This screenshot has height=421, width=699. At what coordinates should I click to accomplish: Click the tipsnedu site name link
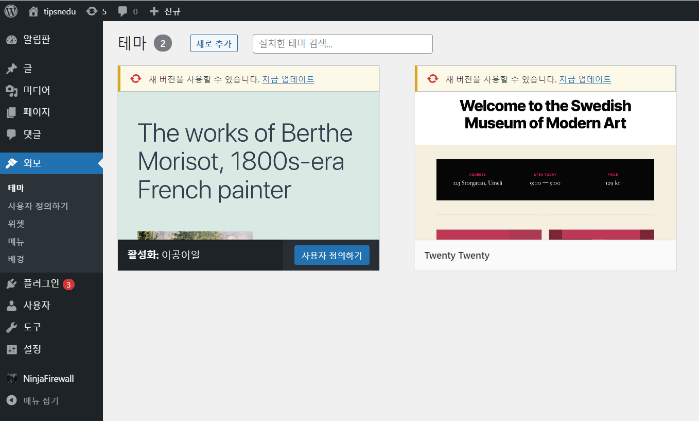pos(60,12)
